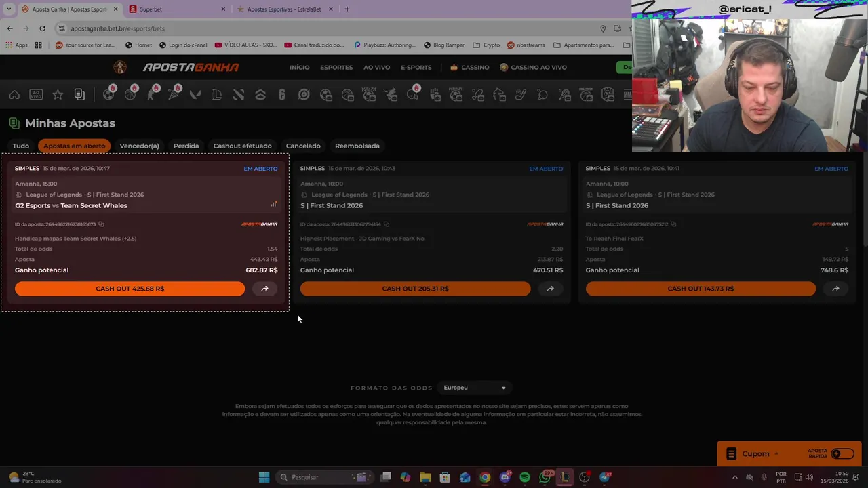The width and height of the screenshot is (868, 488).
Task: Open the Hornet bookmark
Action: point(139,45)
